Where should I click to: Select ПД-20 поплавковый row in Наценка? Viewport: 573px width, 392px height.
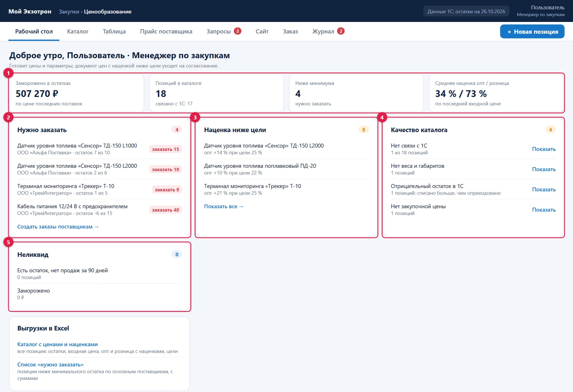click(x=286, y=169)
